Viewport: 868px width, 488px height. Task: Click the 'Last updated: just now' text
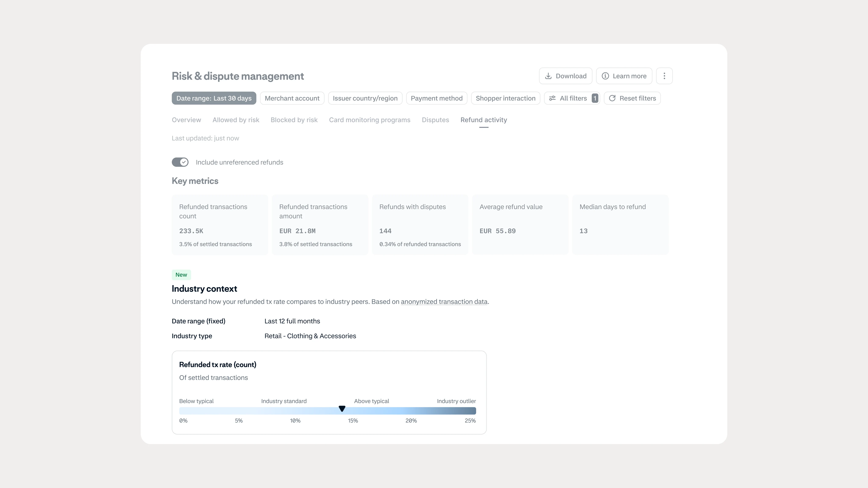click(x=206, y=138)
